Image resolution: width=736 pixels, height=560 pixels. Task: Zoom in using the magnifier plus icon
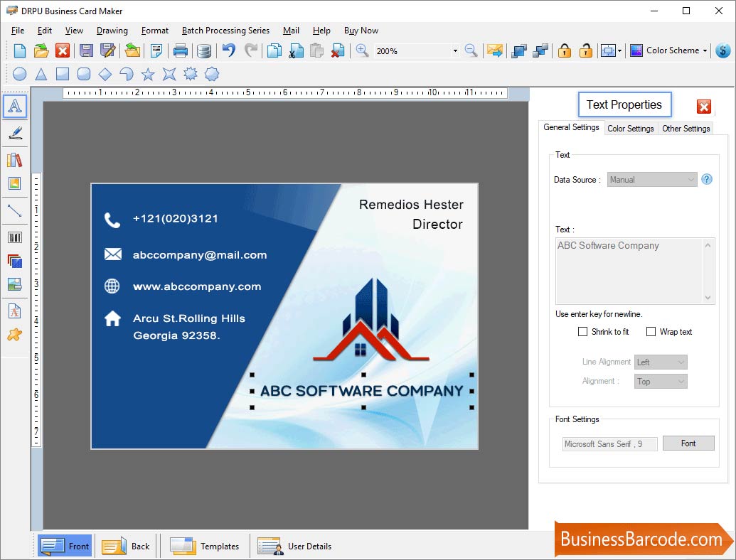pyautogui.click(x=362, y=50)
